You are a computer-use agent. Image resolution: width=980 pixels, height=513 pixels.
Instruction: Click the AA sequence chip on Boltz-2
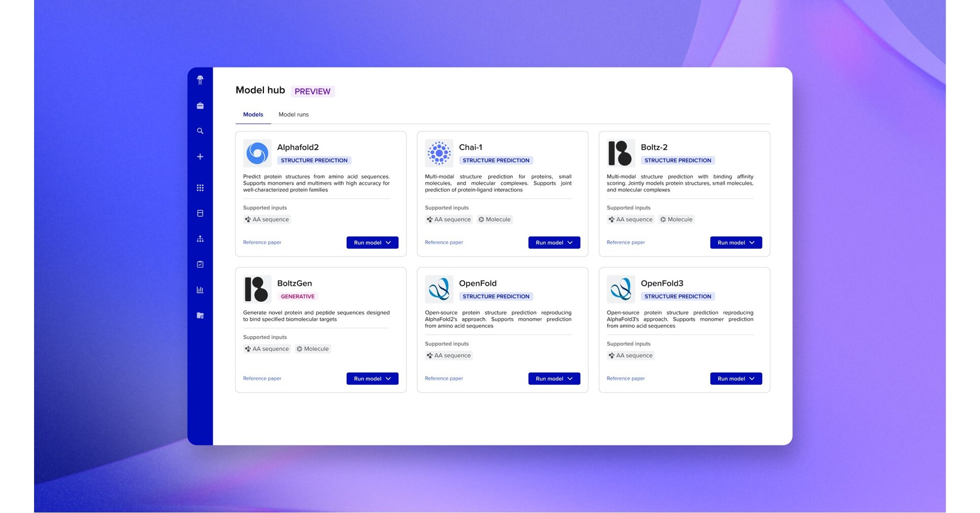click(631, 220)
